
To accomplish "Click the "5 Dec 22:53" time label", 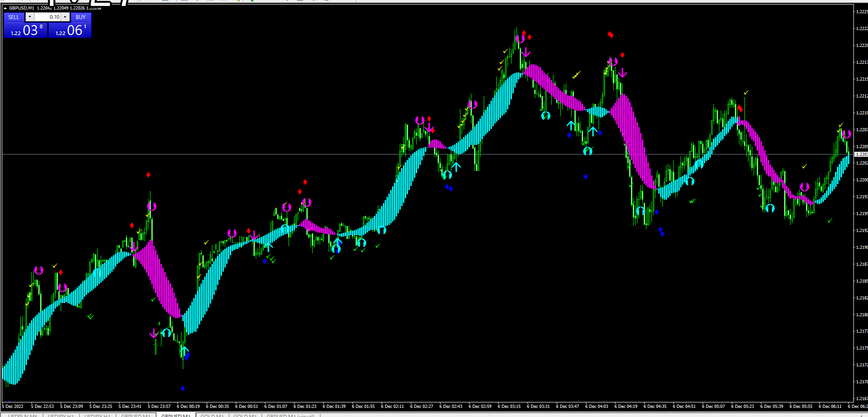I will tap(42, 406).
